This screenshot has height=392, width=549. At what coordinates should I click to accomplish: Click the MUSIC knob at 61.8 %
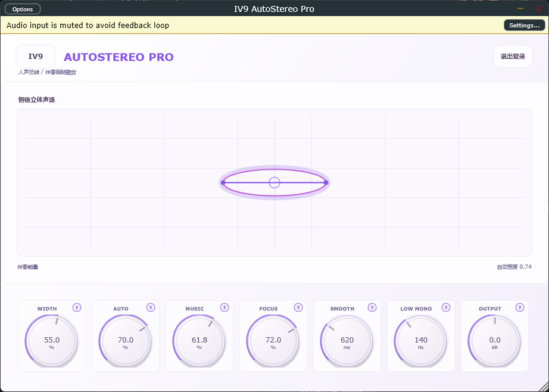199,341
